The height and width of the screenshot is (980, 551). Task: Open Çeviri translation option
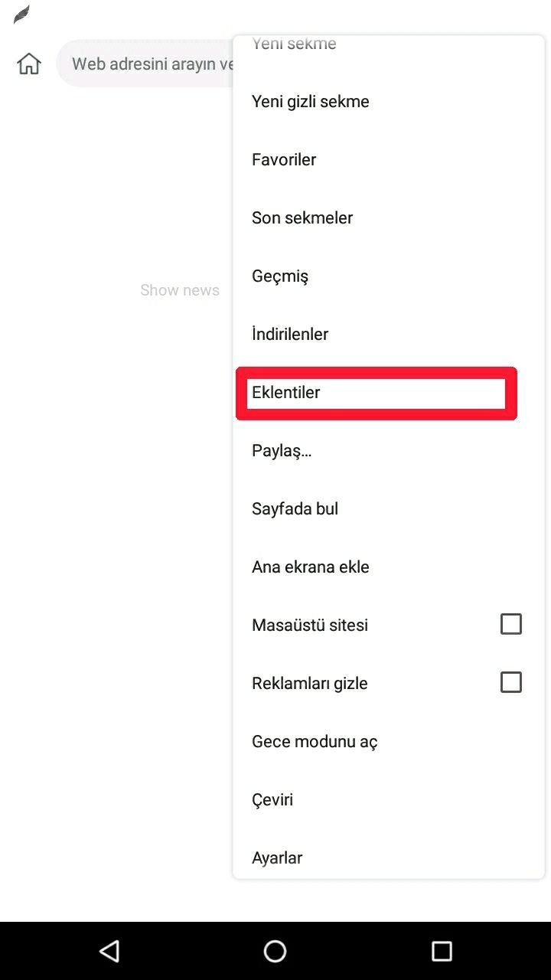[x=272, y=800]
